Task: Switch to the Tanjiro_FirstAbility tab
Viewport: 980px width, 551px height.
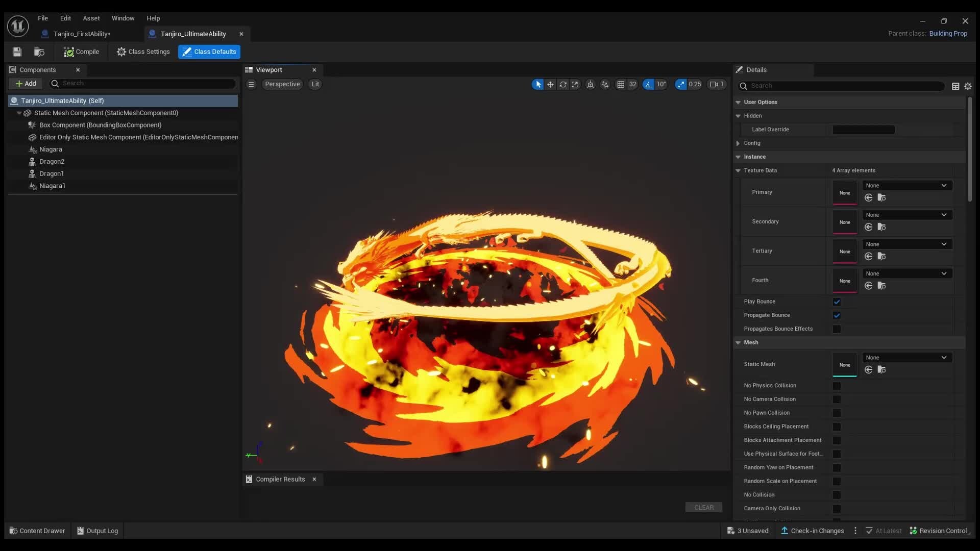Action: pos(82,34)
